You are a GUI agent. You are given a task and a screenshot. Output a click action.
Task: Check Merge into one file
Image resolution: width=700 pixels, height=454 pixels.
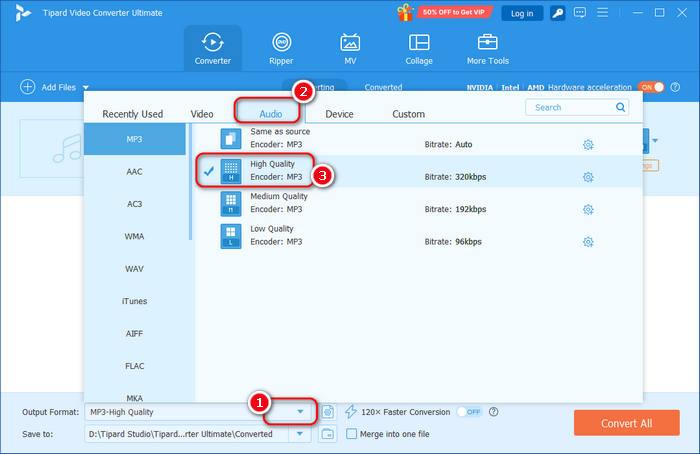pyautogui.click(x=351, y=433)
